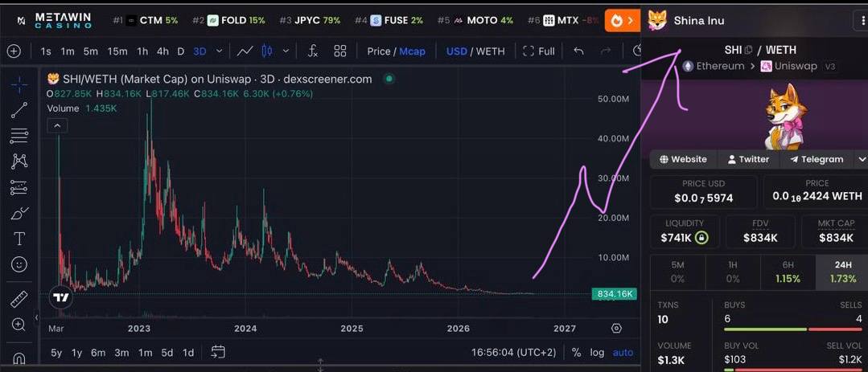Toggle Full screen chart mode
This screenshot has height=372, width=868.
click(x=539, y=51)
